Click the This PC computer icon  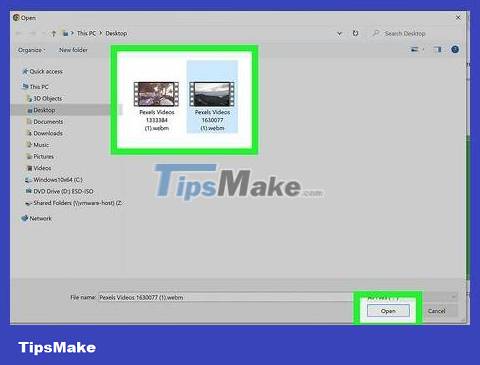(x=25, y=86)
